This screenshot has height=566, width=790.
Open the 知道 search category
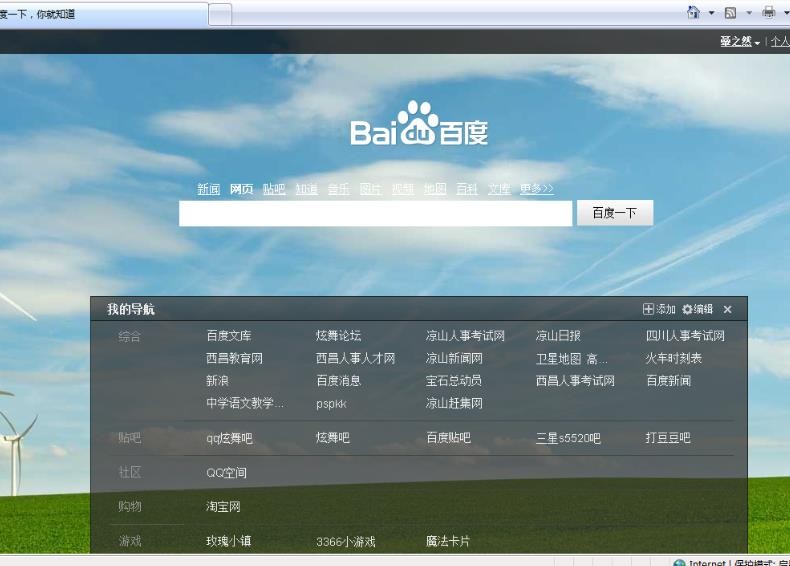pos(306,189)
